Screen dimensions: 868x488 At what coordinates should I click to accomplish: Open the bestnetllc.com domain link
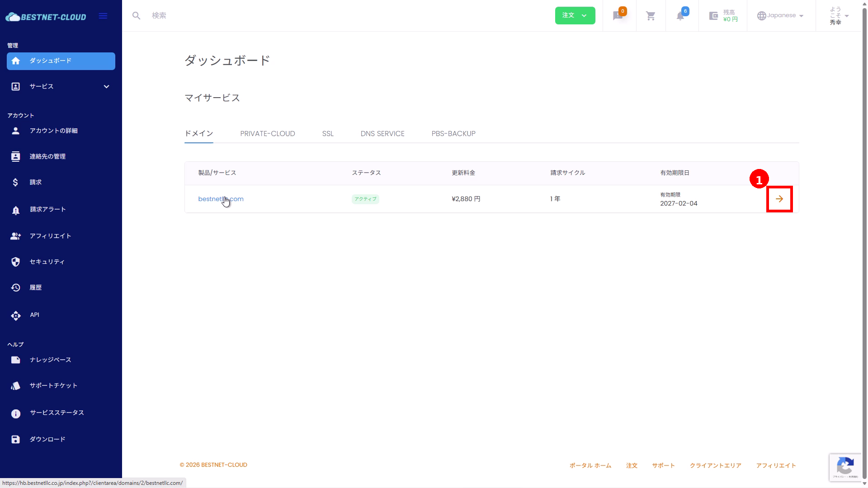pos(221,199)
